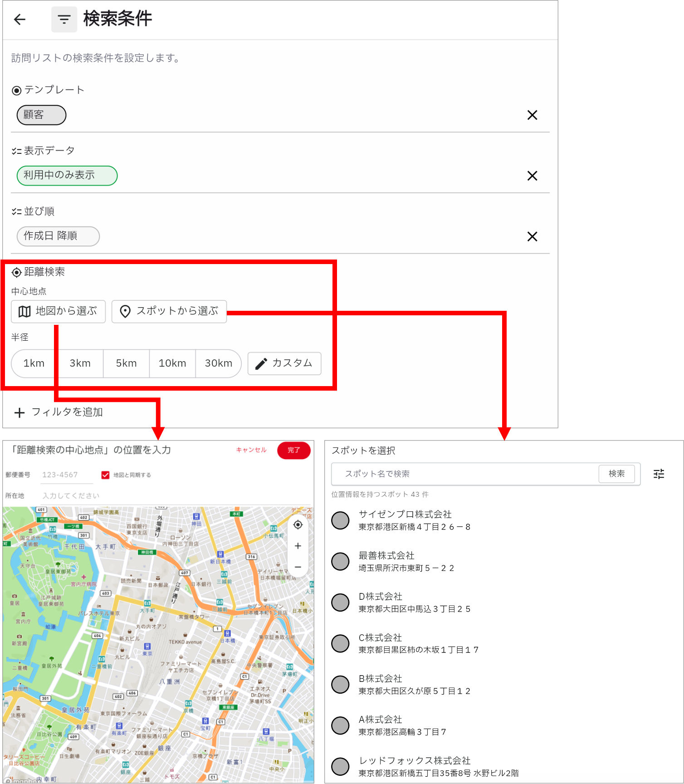Open the 顧客 template chip
The height and width of the screenshot is (784, 684).
pyautogui.click(x=41, y=115)
